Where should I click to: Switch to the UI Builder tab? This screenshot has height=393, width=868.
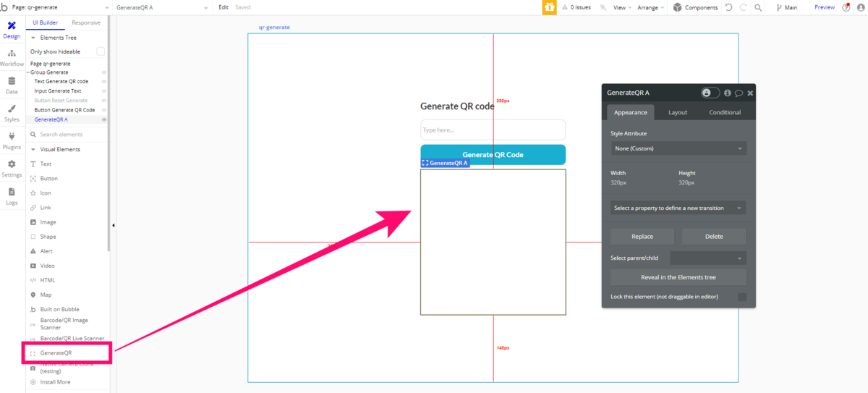coord(46,22)
